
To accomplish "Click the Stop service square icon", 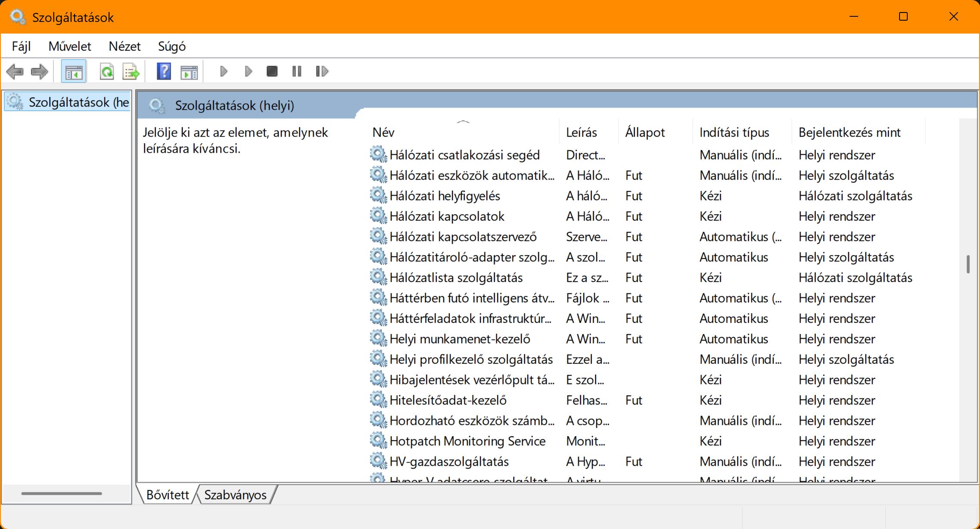I will (272, 71).
